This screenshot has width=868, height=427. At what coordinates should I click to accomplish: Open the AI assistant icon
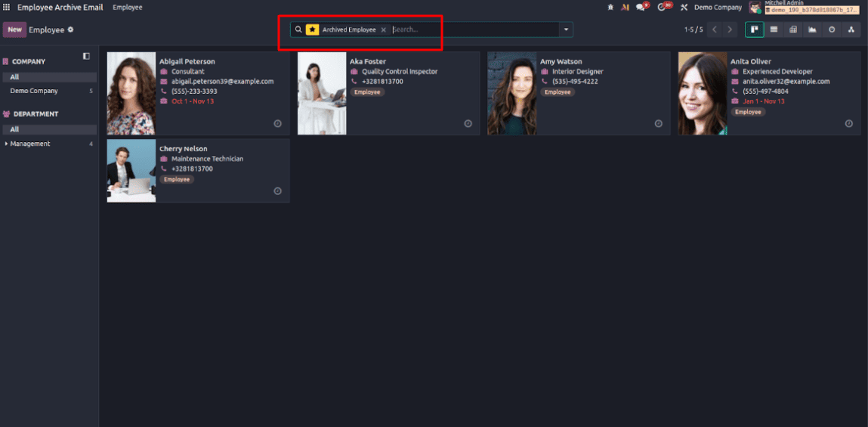click(x=625, y=8)
